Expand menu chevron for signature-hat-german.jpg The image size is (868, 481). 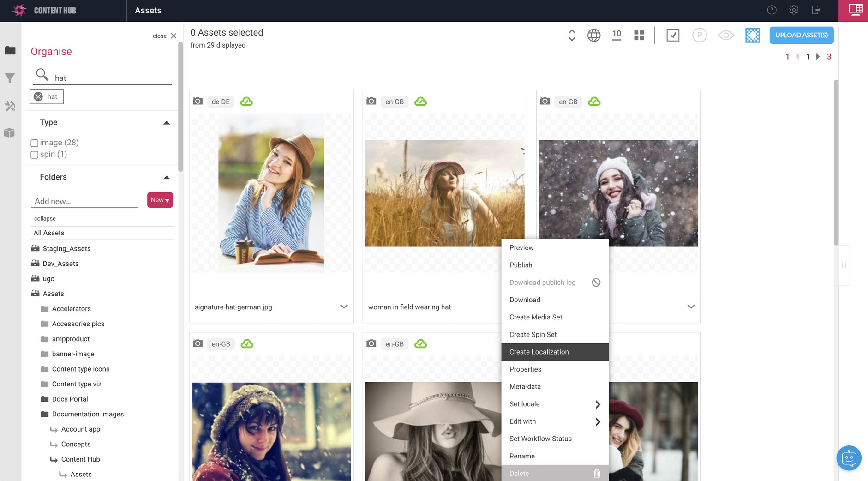[344, 307]
